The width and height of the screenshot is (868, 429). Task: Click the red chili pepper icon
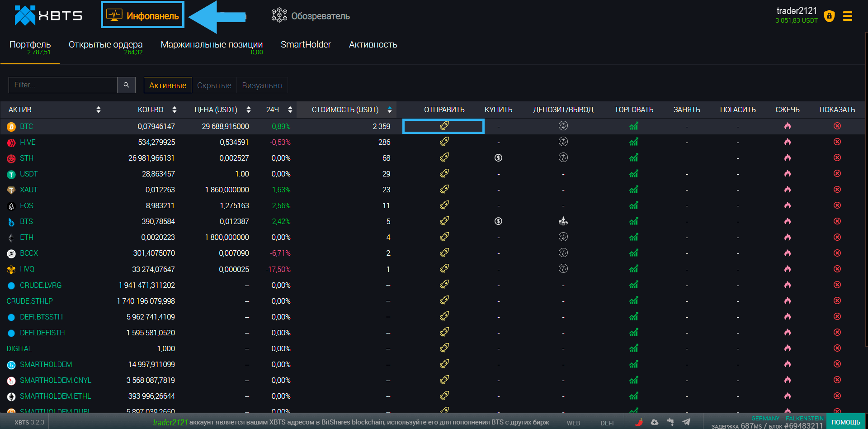(x=639, y=422)
